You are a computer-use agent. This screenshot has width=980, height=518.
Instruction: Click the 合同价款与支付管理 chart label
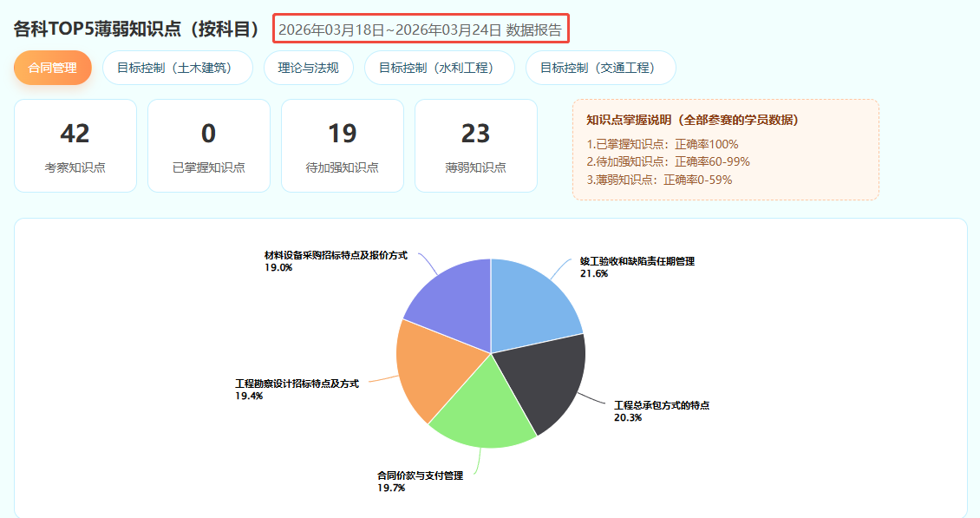click(x=420, y=475)
